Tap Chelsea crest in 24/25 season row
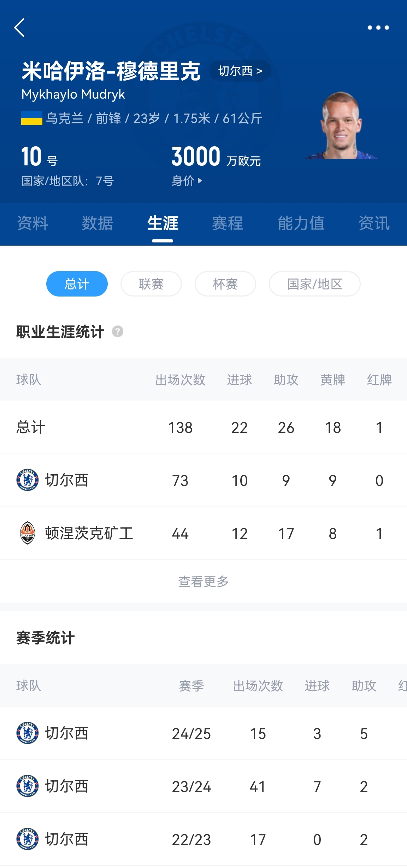 point(28,733)
